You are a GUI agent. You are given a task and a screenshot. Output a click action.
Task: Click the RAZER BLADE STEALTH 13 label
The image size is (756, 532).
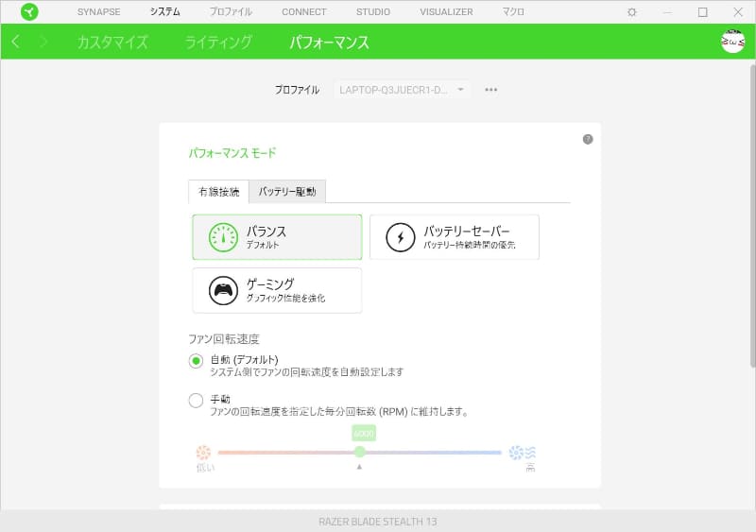[x=378, y=522]
